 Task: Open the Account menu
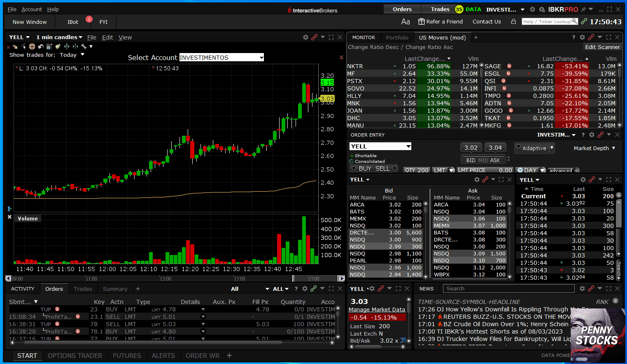(32, 9)
